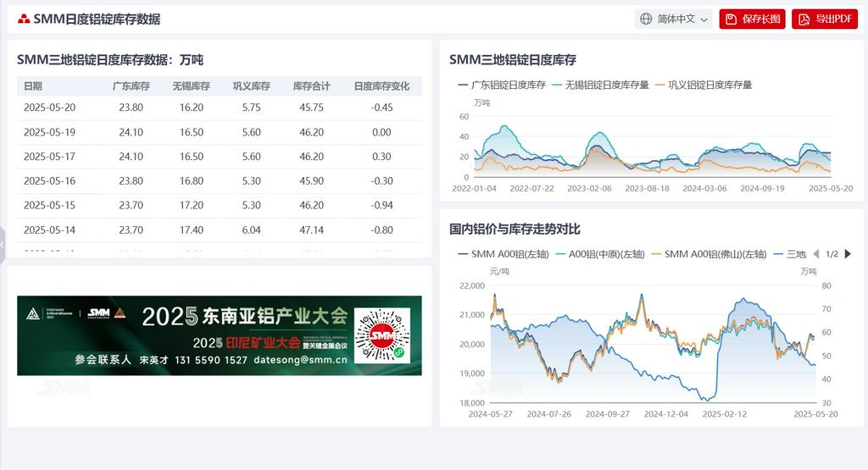868x470 pixels.
Task: Click the 16.20 无锡 inventory value
Action: pyautogui.click(x=192, y=108)
